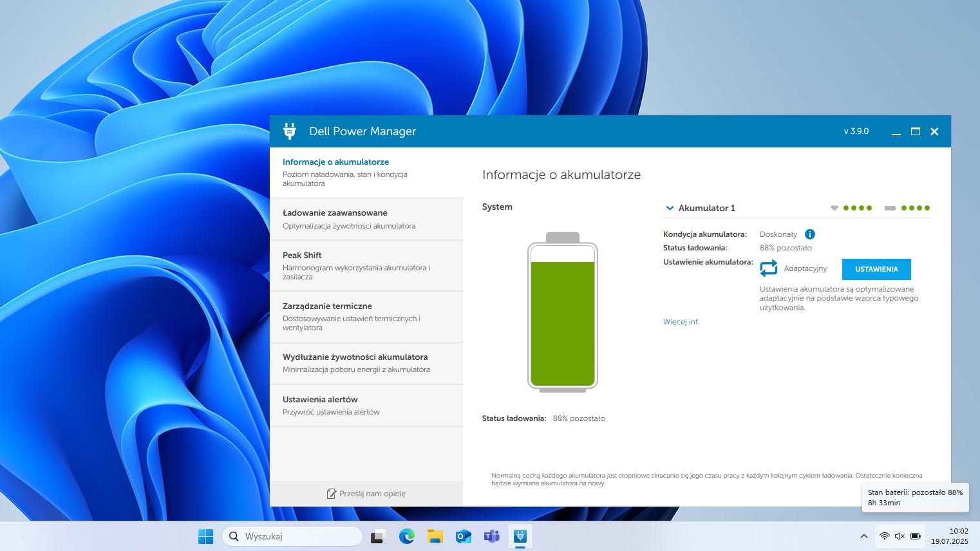Click 88% pozostało below system battery graphic

[579, 418]
